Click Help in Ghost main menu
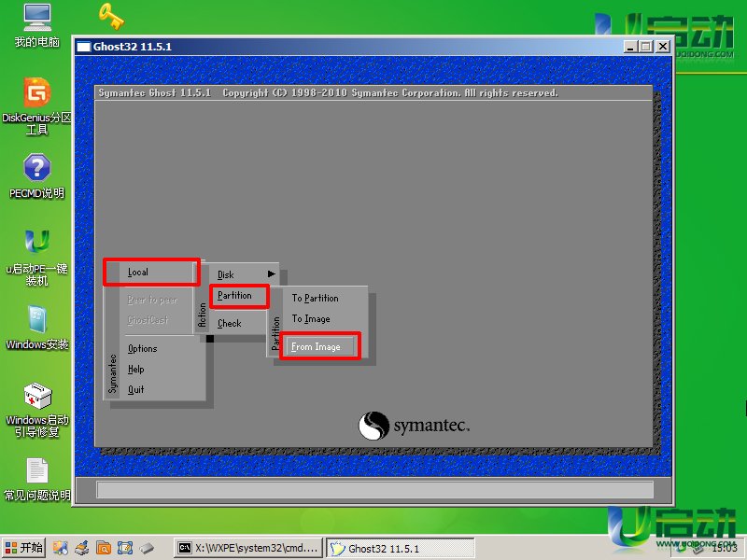 [136, 370]
